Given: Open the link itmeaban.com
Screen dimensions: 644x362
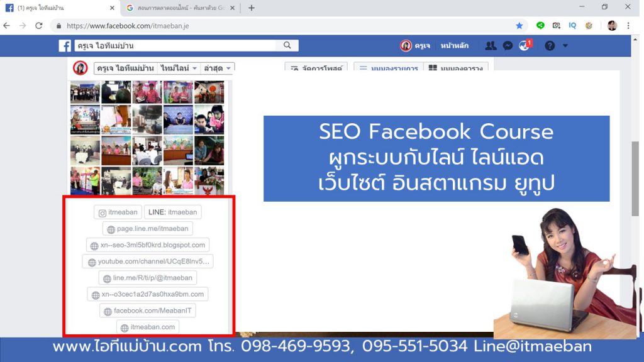Looking at the screenshot, I should 148,327.
